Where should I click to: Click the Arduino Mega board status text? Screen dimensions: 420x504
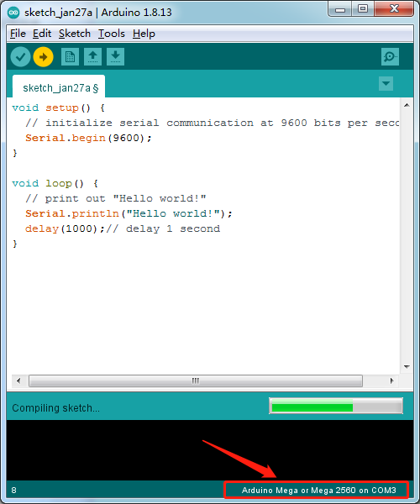[x=318, y=491]
